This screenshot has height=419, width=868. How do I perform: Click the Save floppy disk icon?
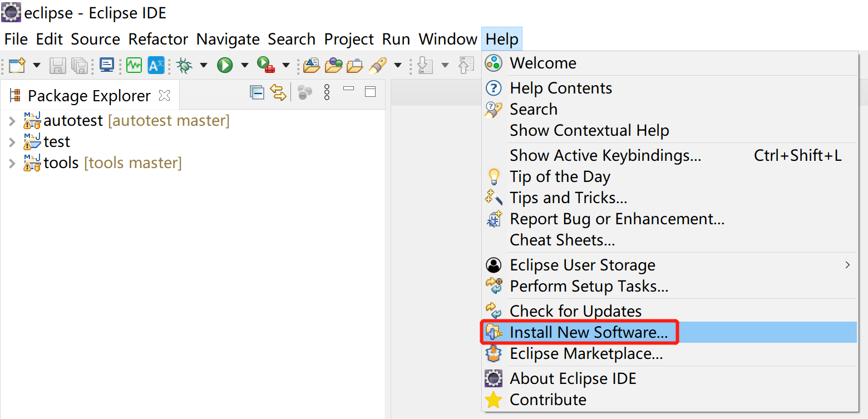point(57,65)
